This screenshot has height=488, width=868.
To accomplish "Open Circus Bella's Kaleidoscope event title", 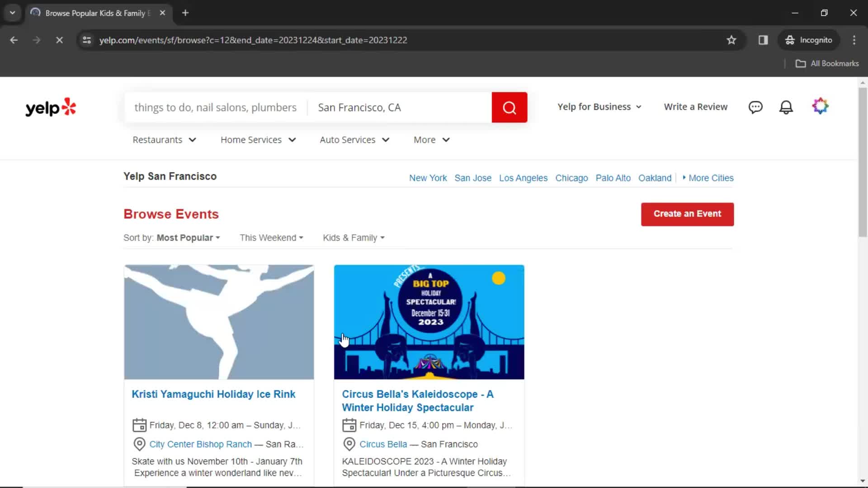I will click(x=418, y=401).
